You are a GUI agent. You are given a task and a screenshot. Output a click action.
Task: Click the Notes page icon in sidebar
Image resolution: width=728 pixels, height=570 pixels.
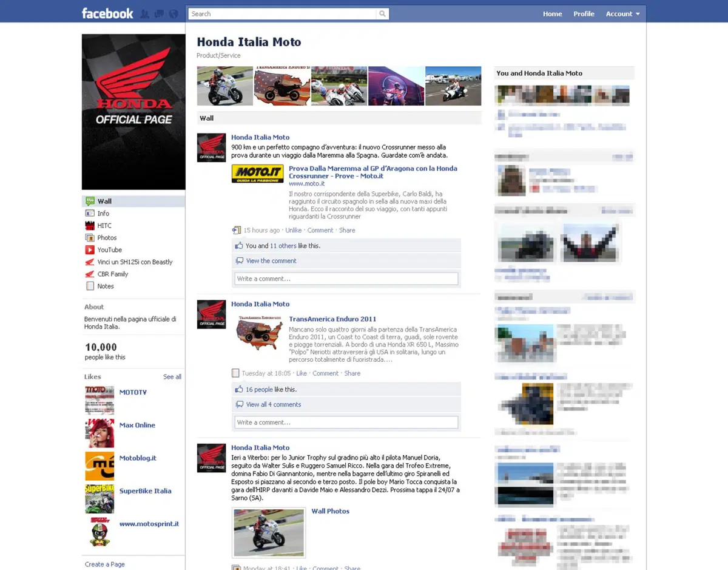click(90, 286)
